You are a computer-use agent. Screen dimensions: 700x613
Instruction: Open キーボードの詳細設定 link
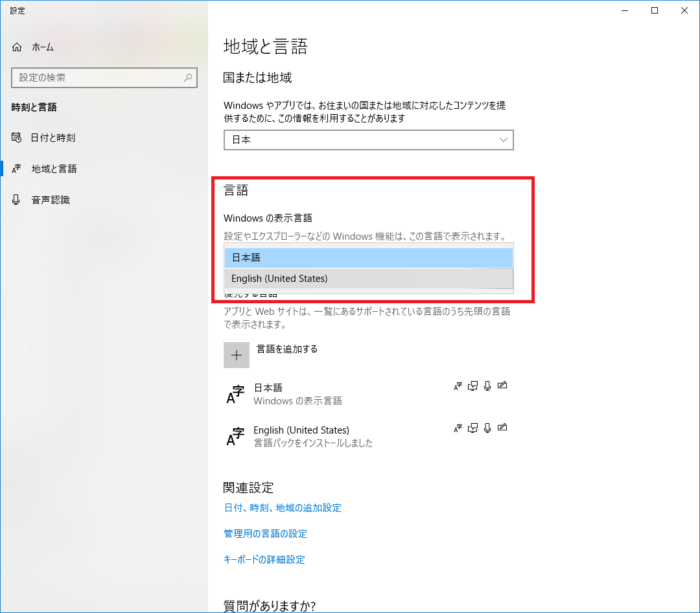coord(264,559)
